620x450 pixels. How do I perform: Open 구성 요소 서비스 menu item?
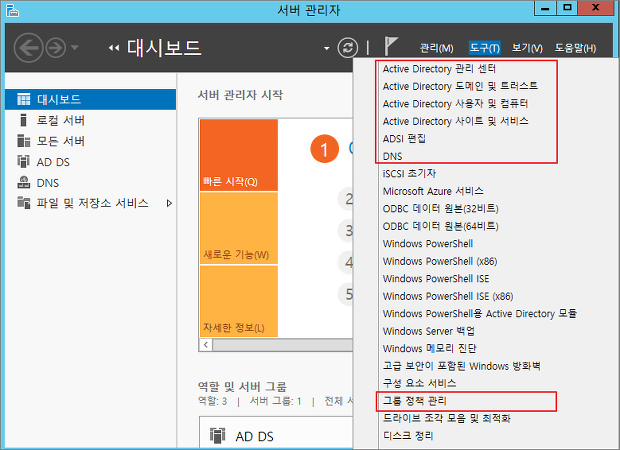pos(419,383)
